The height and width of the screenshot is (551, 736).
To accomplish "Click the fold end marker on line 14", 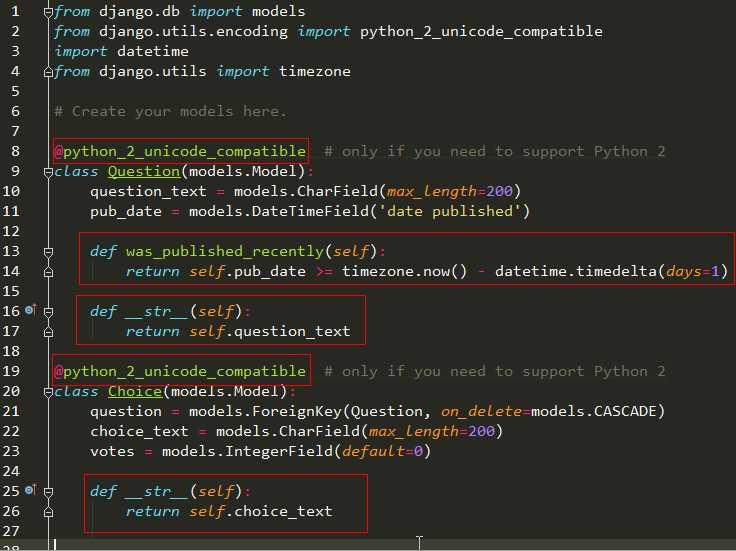I will [x=48, y=272].
